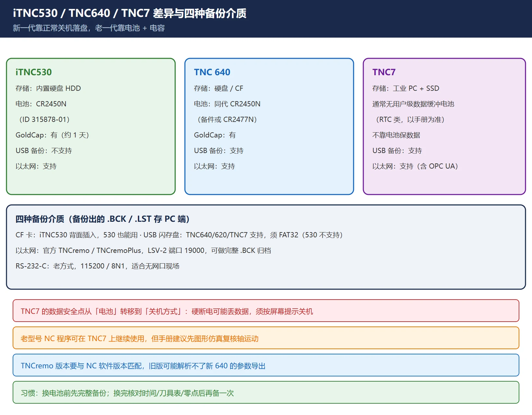Click the TNC 640 card heading
This screenshot has height=415, width=532.
coord(212,72)
